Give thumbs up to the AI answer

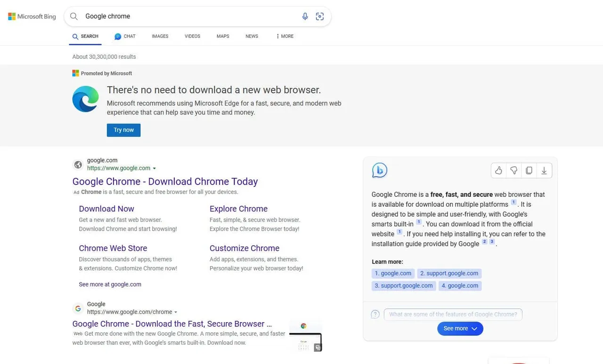[x=498, y=170]
